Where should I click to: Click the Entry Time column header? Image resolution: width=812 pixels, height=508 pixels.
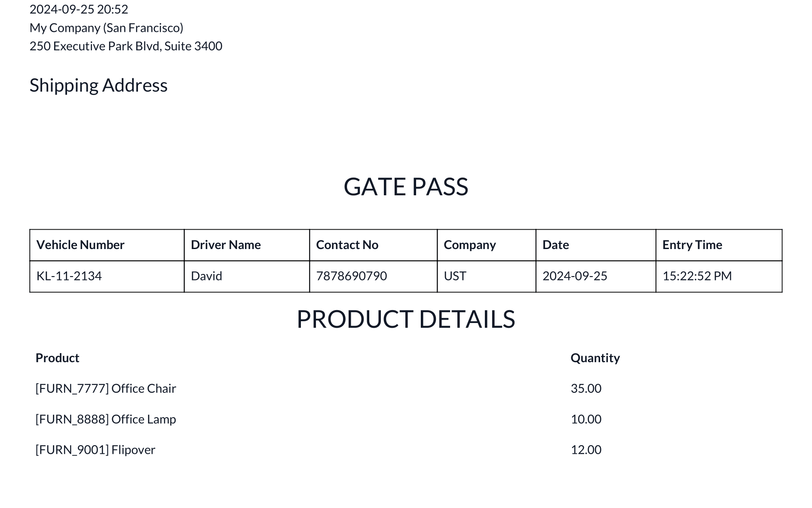click(x=692, y=245)
